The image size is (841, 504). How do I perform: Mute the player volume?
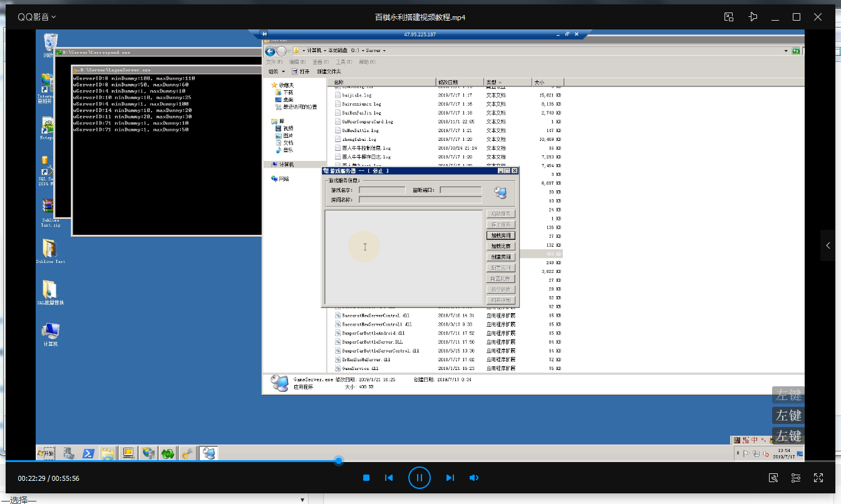pos(474,478)
